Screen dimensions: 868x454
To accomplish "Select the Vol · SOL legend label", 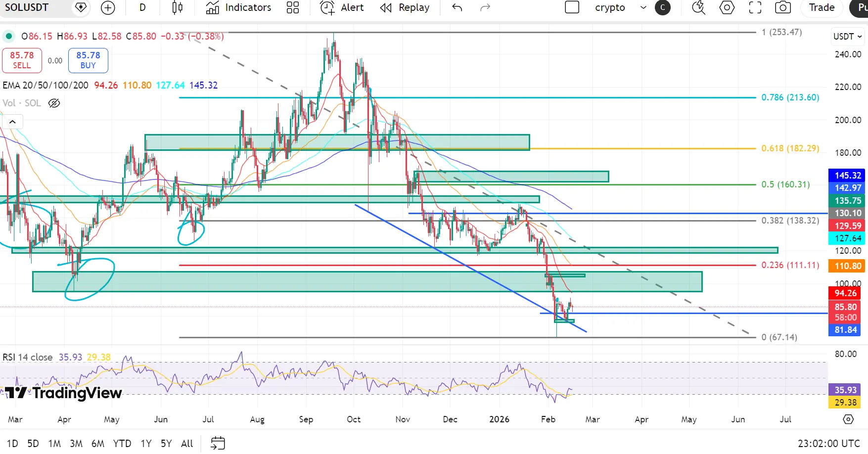I will point(22,103).
